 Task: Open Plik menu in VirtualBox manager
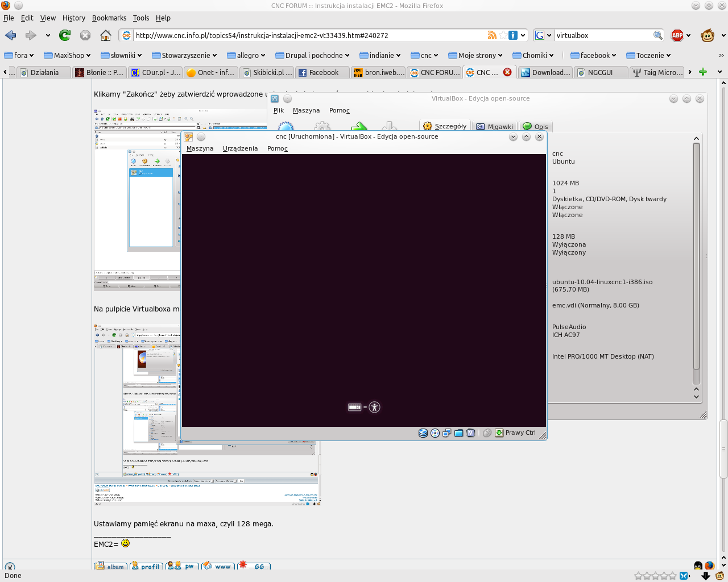[279, 110]
